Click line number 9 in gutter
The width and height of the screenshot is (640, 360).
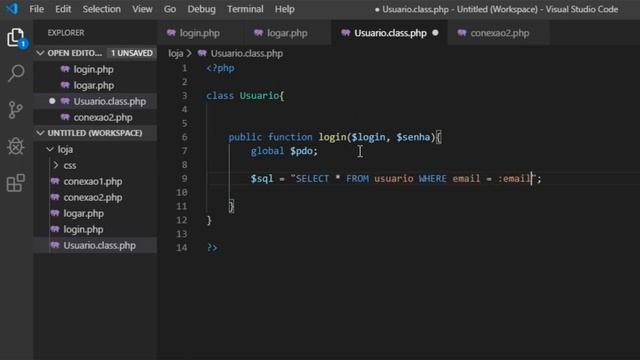point(184,178)
